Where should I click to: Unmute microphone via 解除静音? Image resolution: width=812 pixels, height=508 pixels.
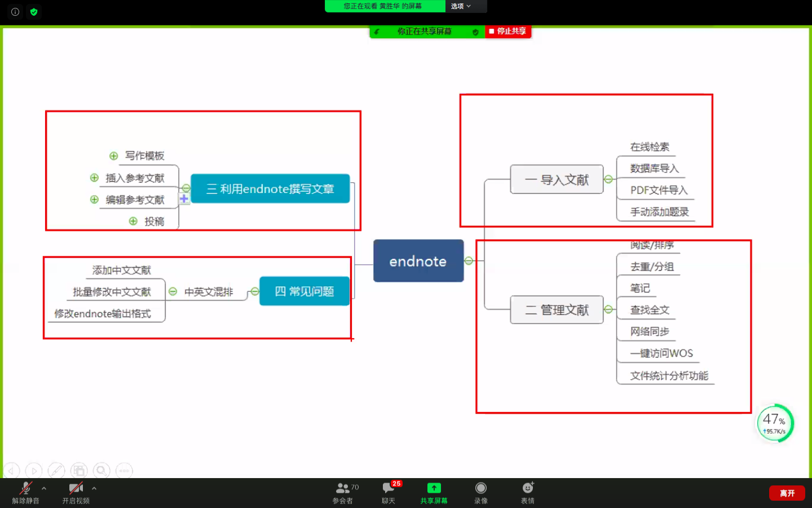(x=26, y=493)
